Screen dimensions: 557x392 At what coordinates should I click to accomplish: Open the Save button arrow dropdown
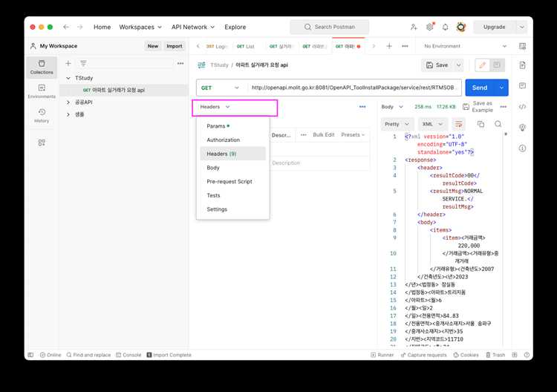pos(459,65)
